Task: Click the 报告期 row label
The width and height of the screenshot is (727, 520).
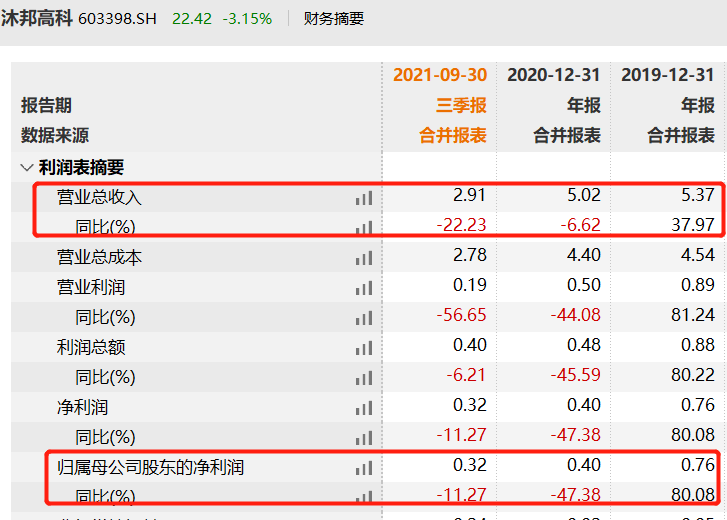Action: pyautogui.click(x=46, y=105)
